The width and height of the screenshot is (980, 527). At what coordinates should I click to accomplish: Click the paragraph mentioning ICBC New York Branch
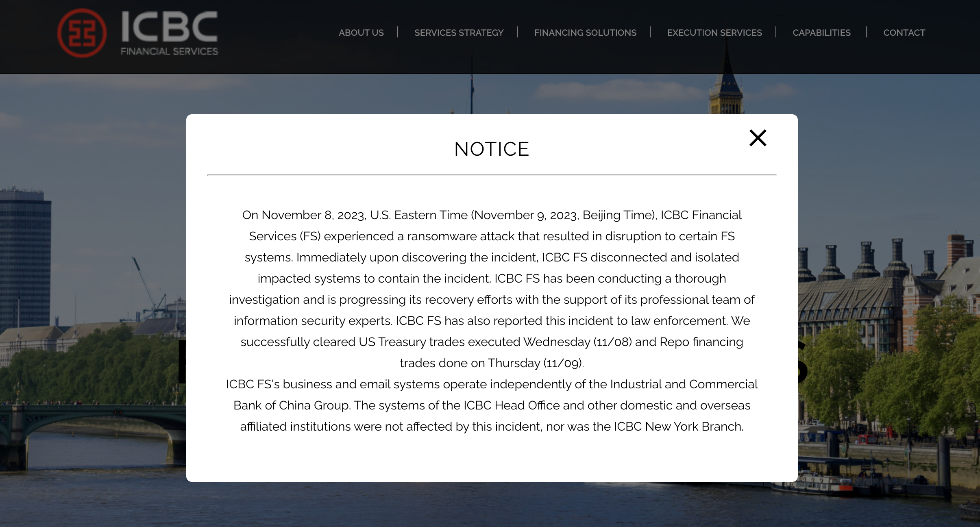click(492, 405)
